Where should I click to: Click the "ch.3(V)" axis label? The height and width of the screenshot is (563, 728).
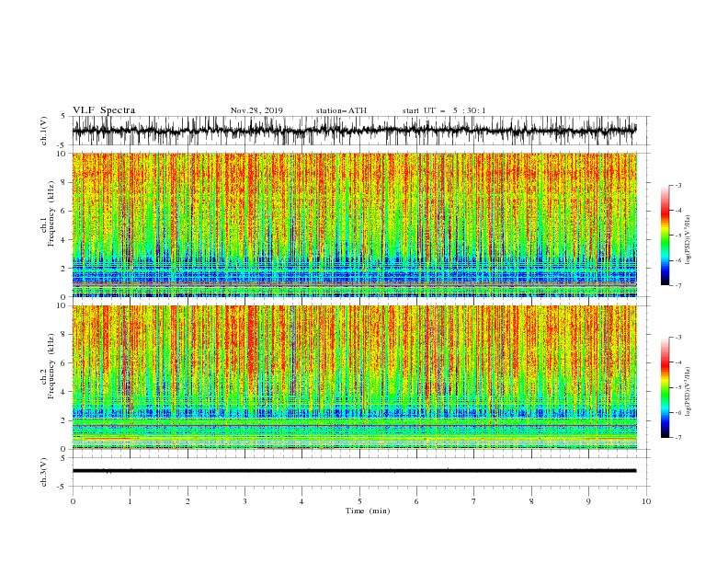44,472
